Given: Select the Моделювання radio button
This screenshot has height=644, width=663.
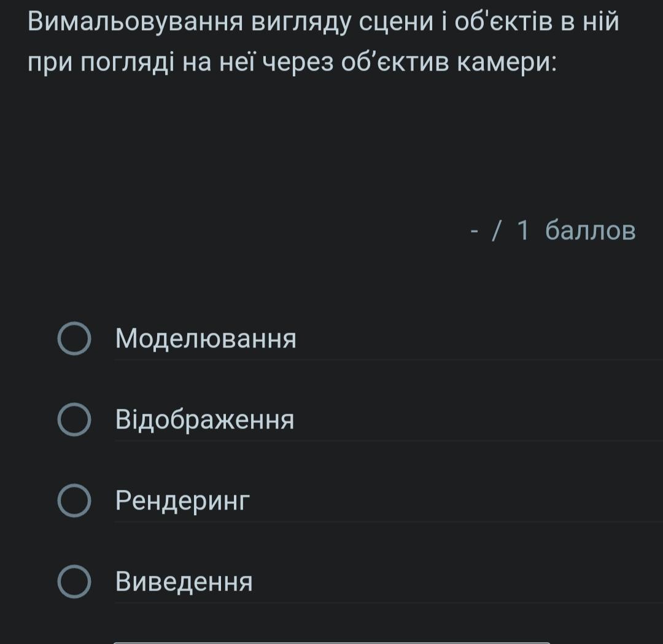Looking at the screenshot, I should (x=74, y=339).
